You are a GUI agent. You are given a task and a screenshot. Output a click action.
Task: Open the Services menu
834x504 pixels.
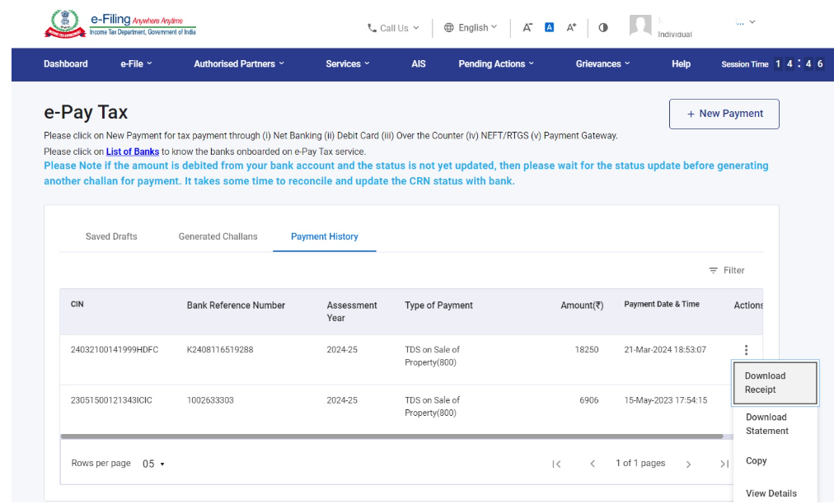point(347,63)
